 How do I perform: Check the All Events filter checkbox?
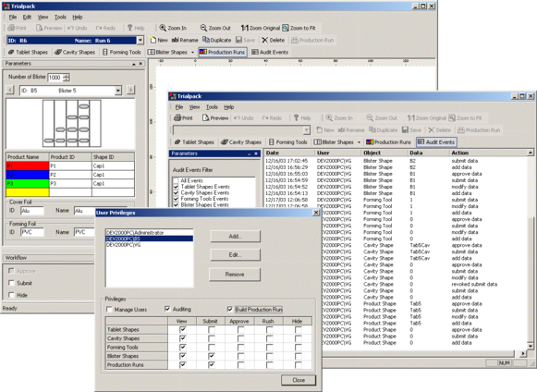(176, 180)
